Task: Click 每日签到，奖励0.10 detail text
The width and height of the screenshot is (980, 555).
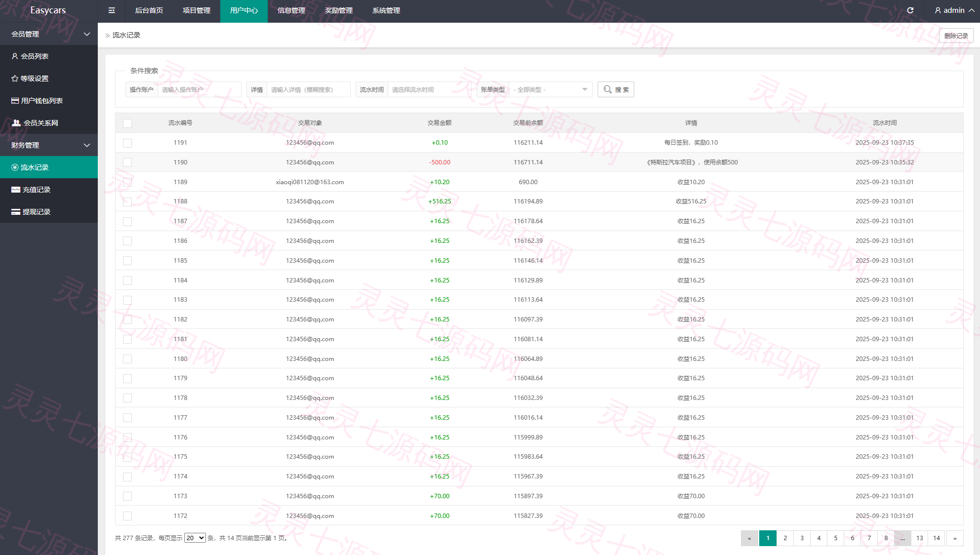Action: (x=691, y=143)
